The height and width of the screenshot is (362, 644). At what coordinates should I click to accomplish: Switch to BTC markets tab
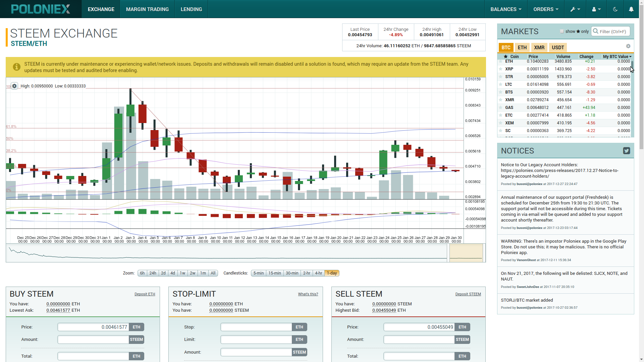(x=506, y=48)
